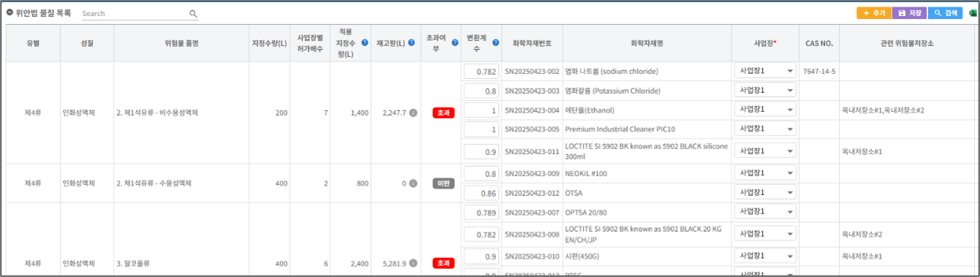Image resolution: width=980 pixels, height=277 pixels.
Task: Open help icon beside 초과여부 header
Action: point(455,43)
